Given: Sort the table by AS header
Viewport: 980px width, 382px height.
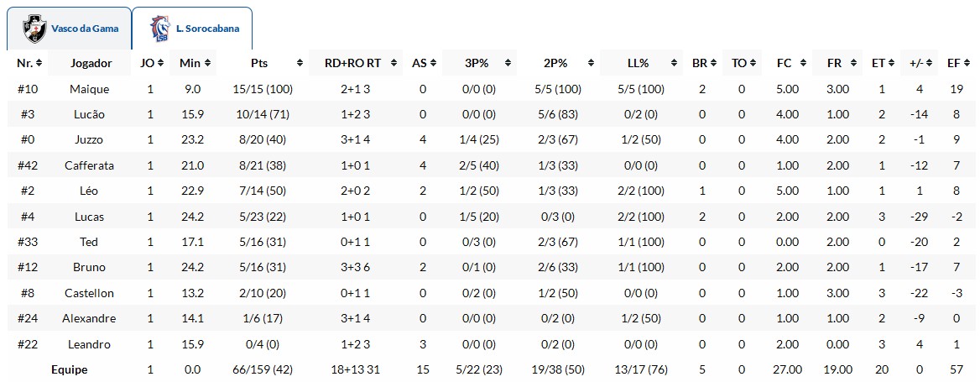Looking at the screenshot, I should tap(419, 63).
